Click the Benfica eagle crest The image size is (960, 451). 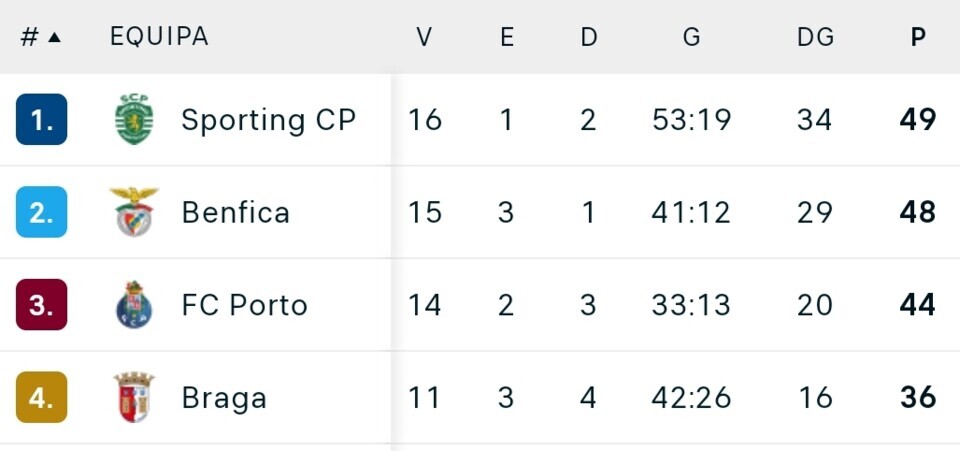click(134, 212)
